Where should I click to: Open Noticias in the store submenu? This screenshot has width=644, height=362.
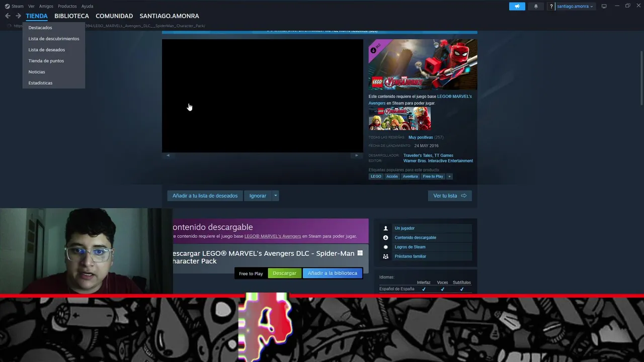click(37, 72)
